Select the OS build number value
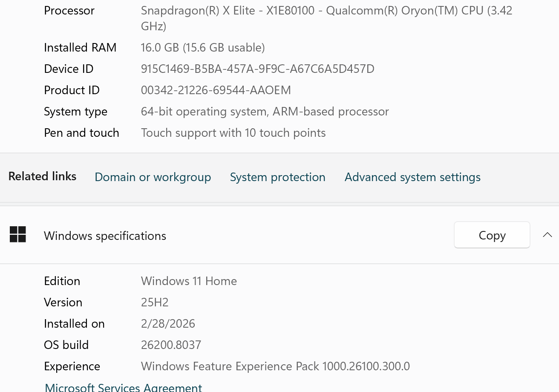Viewport: 559px width, 392px height. (171, 345)
